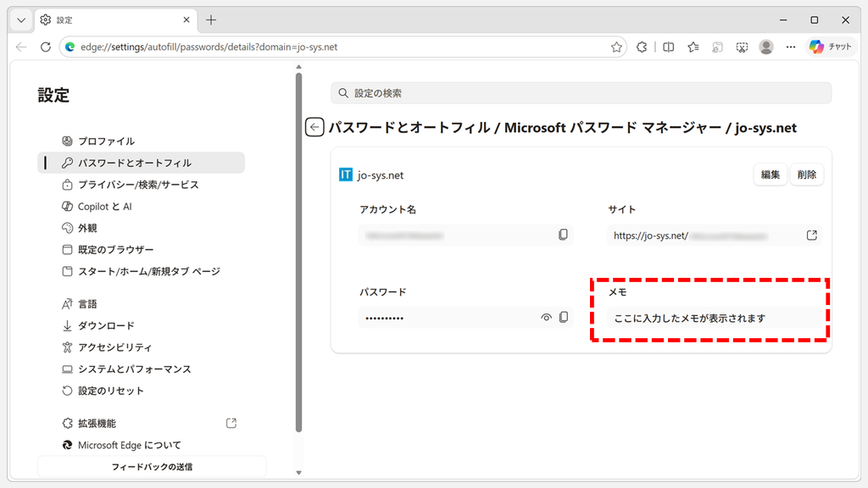Open the Extensions puzzle icon
The width and height of the screenshot is (868, 488).
(642, 47)
